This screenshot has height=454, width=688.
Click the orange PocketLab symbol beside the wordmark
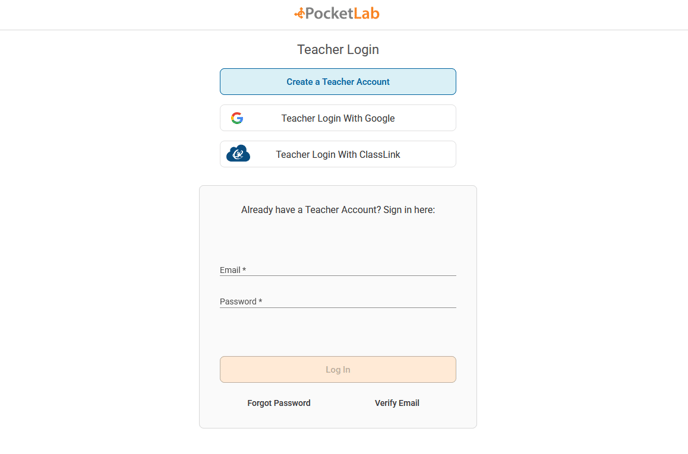coord(299,14)
